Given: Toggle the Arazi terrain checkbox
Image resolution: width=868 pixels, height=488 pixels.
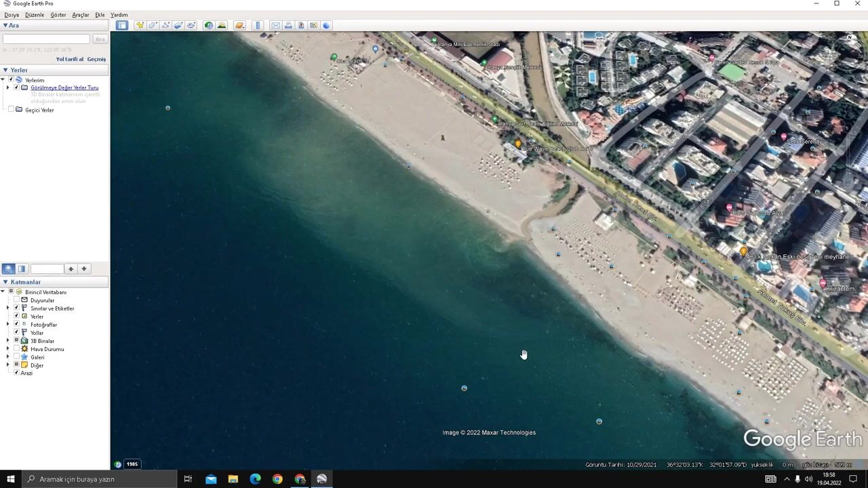Looking at the screenshot, I should tap(17, 373).
